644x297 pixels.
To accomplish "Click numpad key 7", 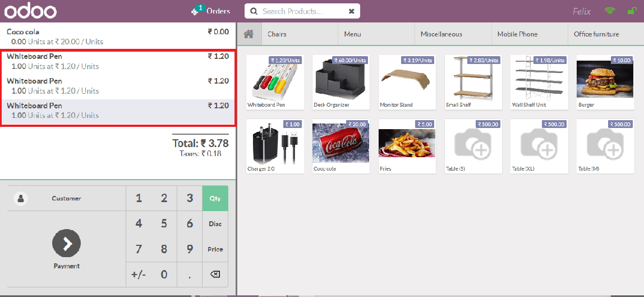I will (139, 249).
